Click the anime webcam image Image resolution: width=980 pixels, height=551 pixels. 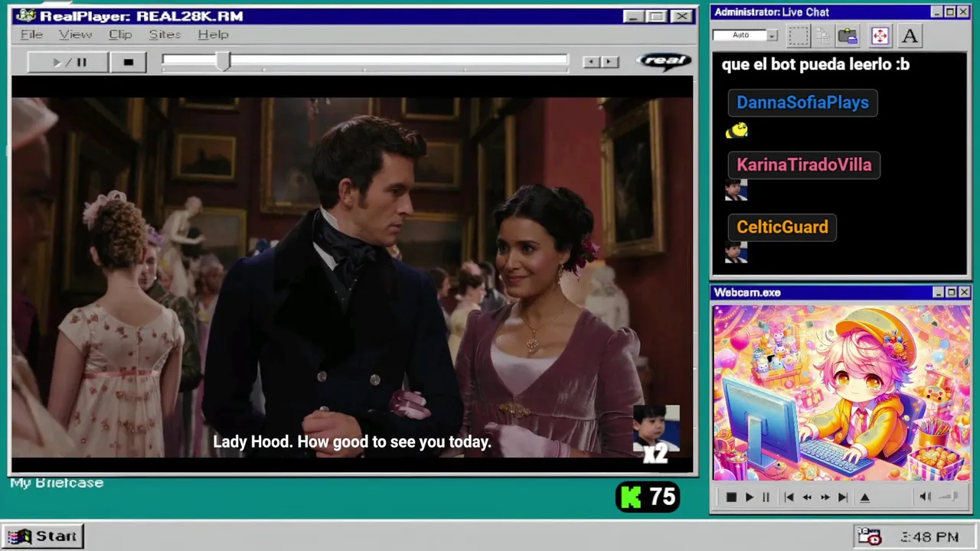click(841, 393)
